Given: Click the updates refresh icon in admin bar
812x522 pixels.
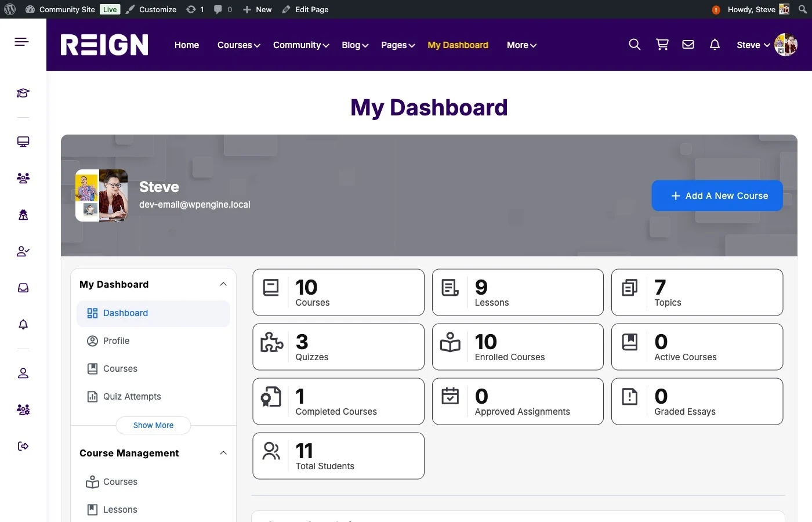Looking at the screenshot, I should point(191,9).
